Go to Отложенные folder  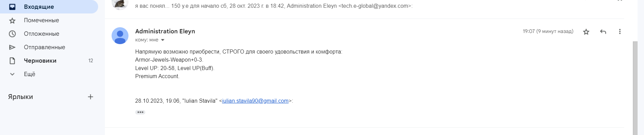coord(49,34)
